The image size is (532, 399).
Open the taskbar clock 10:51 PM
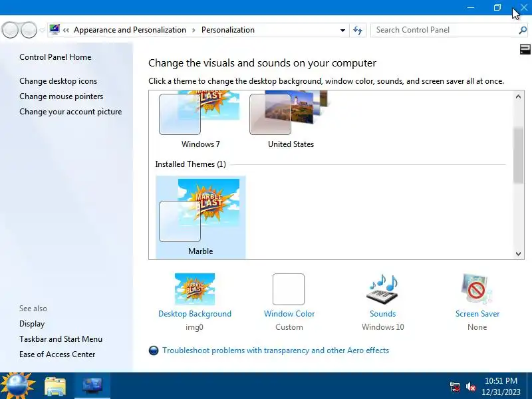(501, 386)
